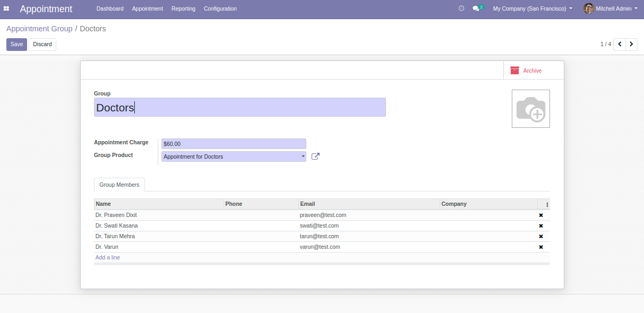Click Add a line link
This screenshot has height=313, width=644.
click(108, 258)
